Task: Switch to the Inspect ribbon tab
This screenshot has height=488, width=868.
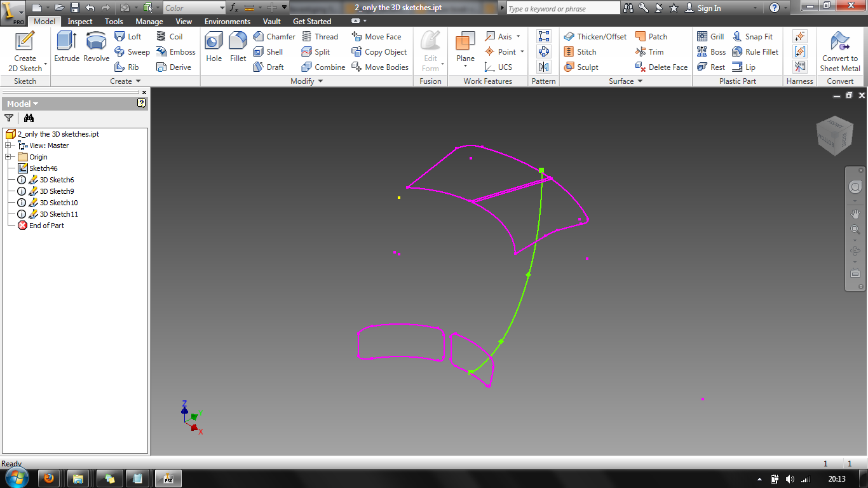Action: coord(79,21)
